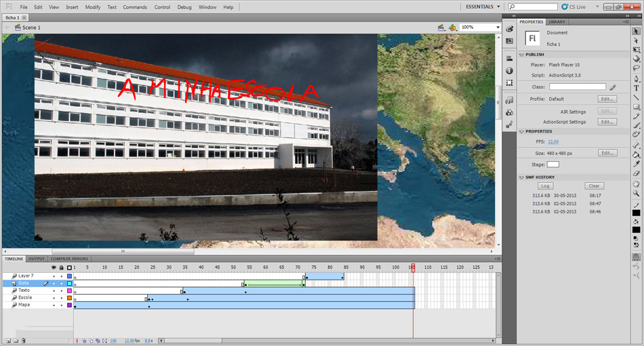The image size is (644, 346).
Task: Click the Class input field
Action: [578, 87]
